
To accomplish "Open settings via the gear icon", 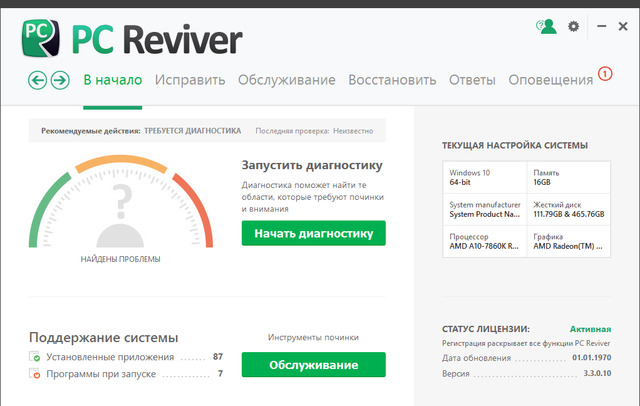I will pos(573,27).
